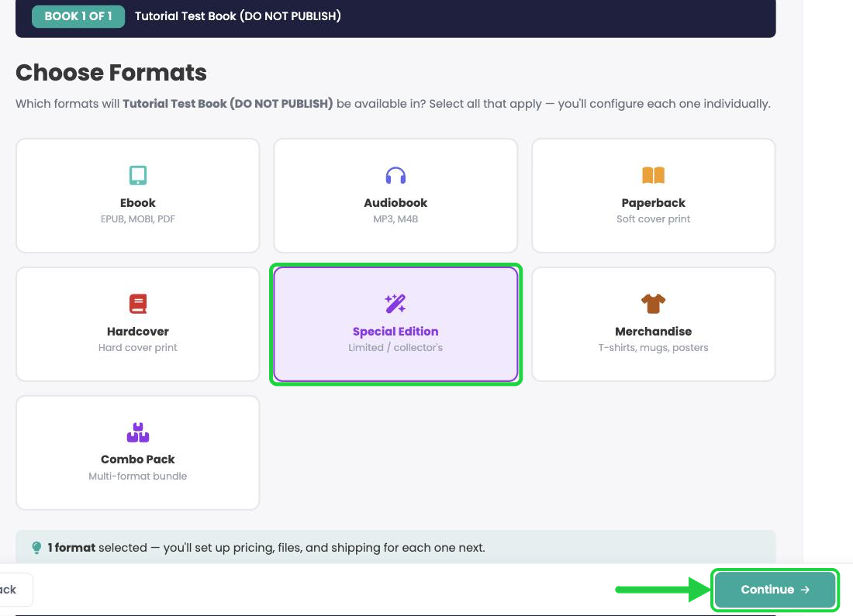Click the 'Limited / collector's' subtitle

pos(395,347)
